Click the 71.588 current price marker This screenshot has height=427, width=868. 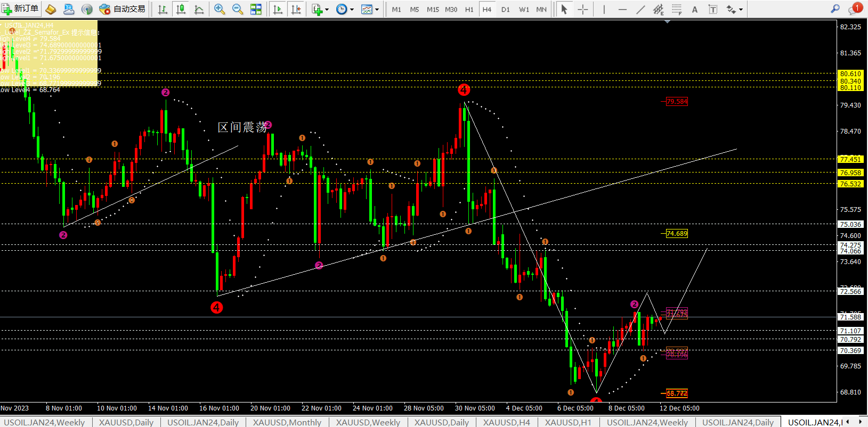tap(850, 317)
